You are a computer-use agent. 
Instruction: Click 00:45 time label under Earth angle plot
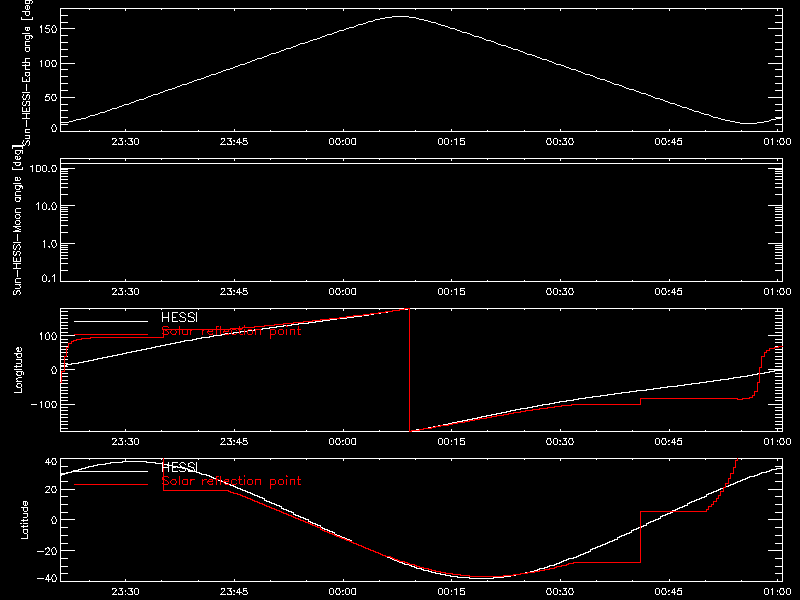pyautogui.click(x=668, y=142)
